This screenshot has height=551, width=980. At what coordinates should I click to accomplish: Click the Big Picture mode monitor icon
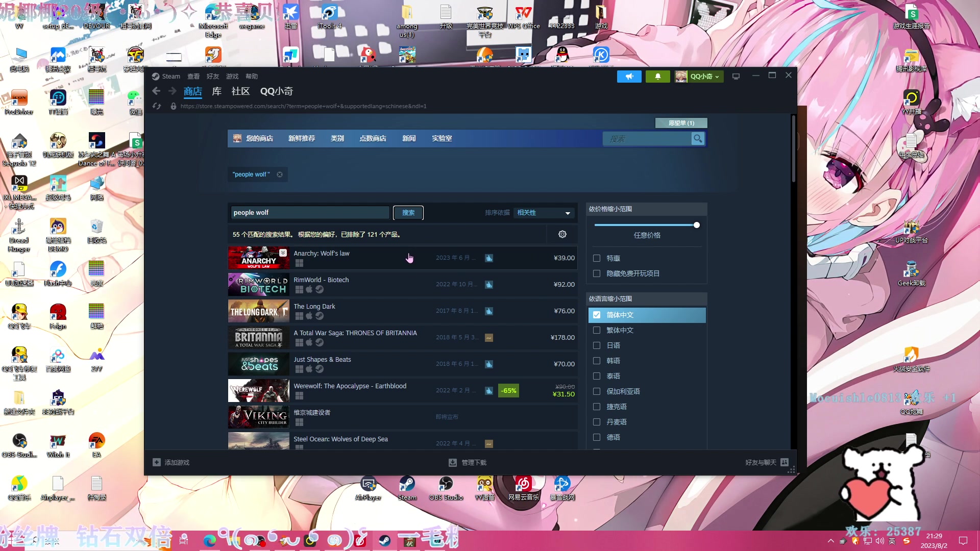(x=736, y=77)
